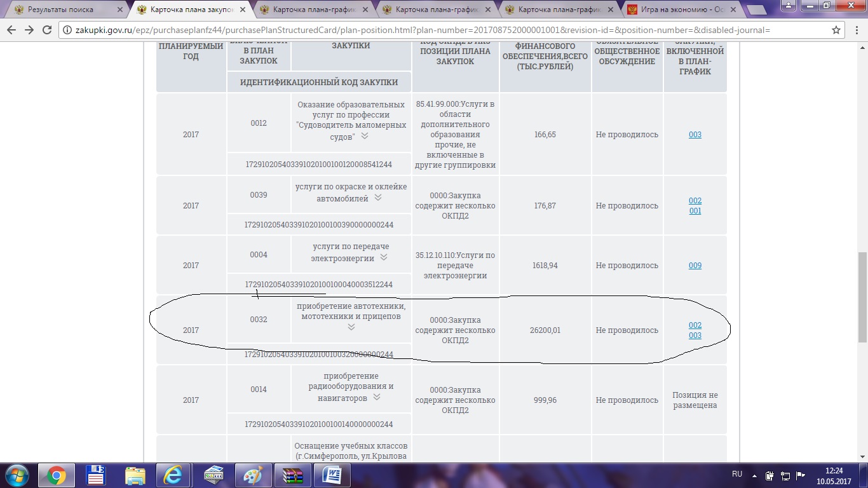Open WinRAR from the taskbar

293,475
